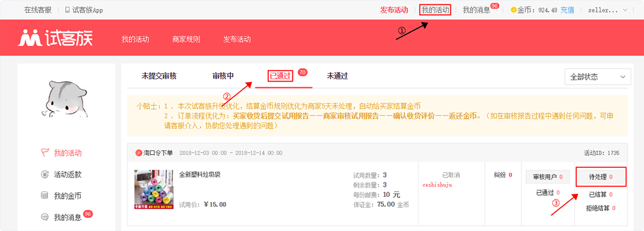This screenshot has height=231, width=644.
Task: Click the ceshishuju red text
Action: (x=438, y=185)
